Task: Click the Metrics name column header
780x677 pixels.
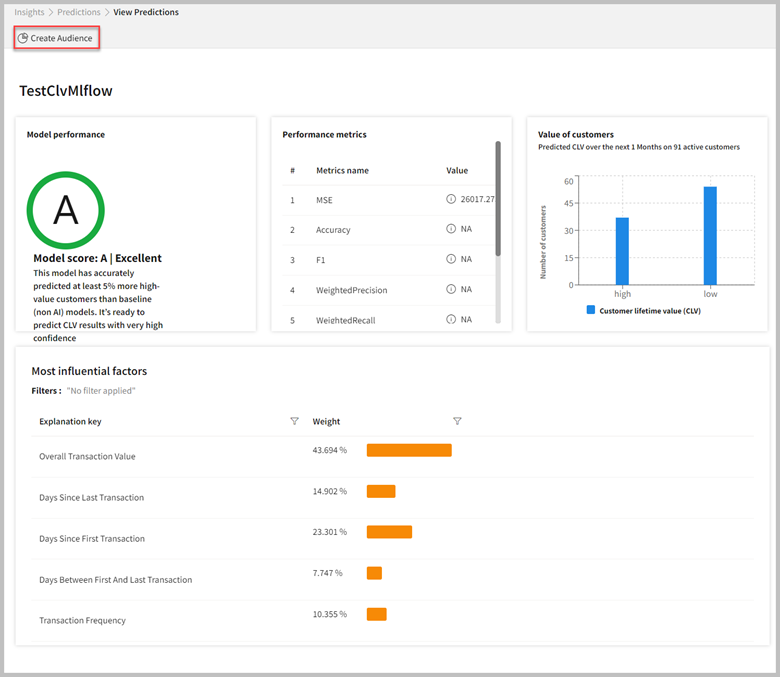Action: tap(342, 170)
